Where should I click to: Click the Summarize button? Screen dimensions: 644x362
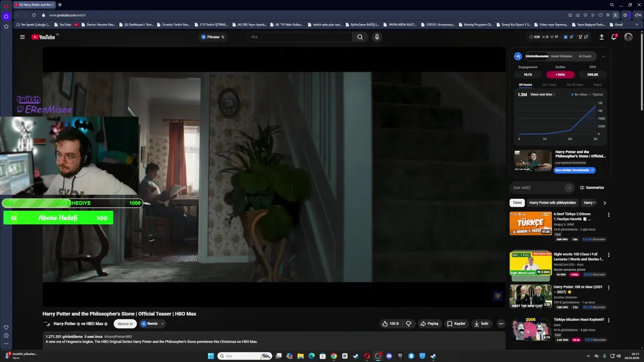click(592, 188)
